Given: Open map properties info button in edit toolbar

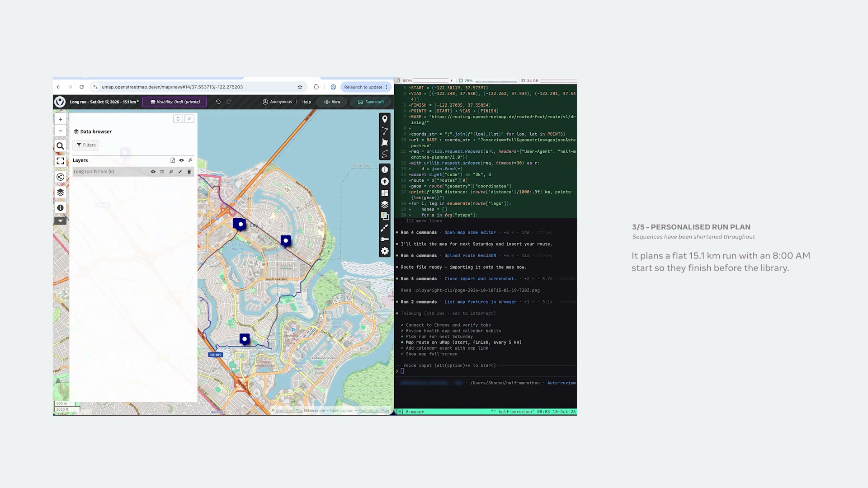Looking at the screenshot, I should pos(385,169).
